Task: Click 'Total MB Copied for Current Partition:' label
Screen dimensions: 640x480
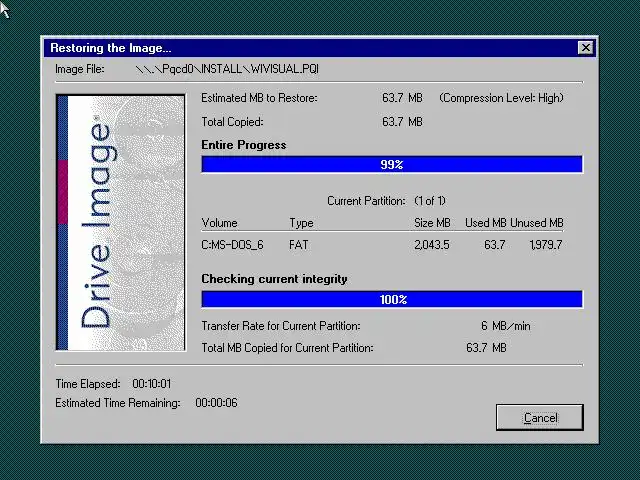Action: coord(287,348)
